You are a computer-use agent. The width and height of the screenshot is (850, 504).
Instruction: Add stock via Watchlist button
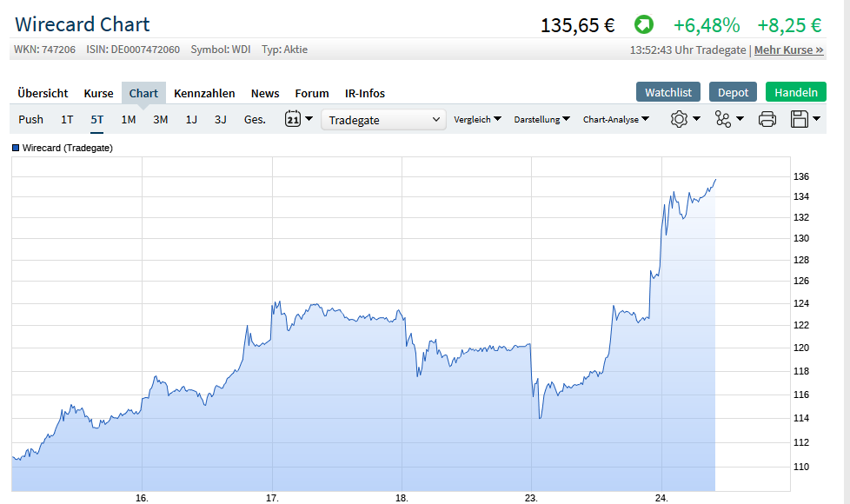[x=667, y=92]
